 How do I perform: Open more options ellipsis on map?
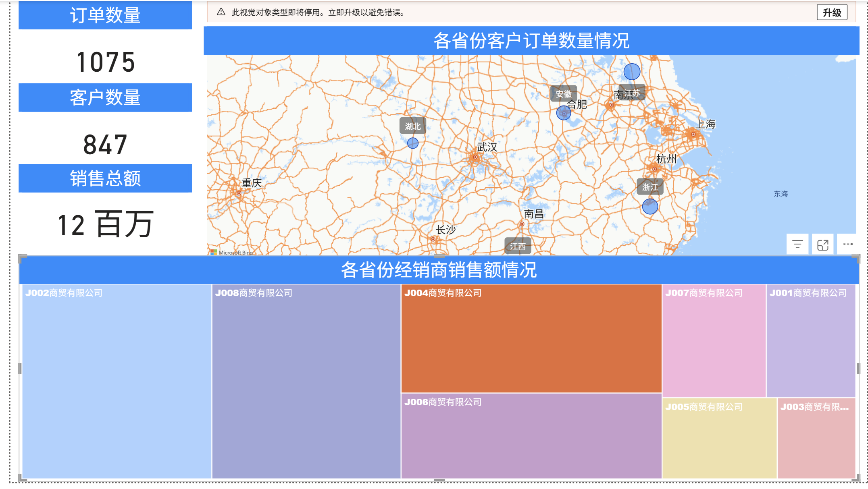coord(848,244)
